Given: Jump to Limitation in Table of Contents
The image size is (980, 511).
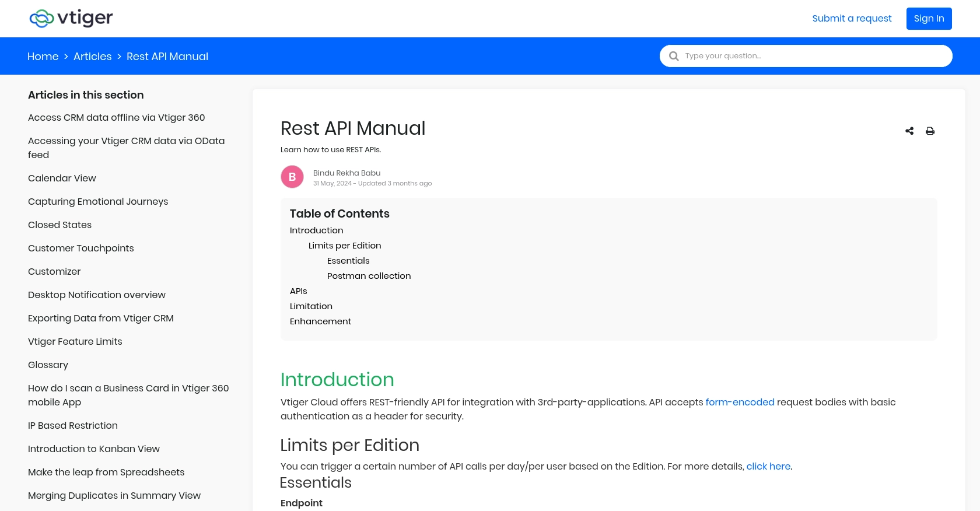Looking at the screenshot, I should [x=311, y=306].
